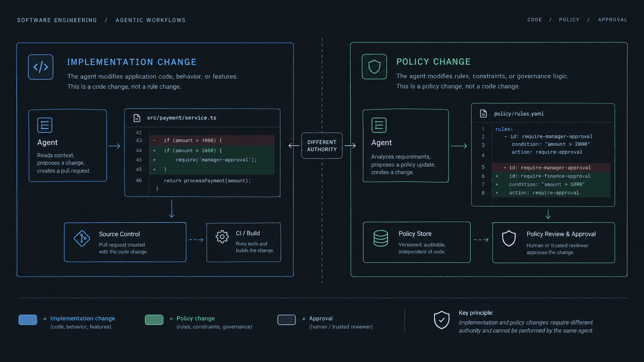Click the 'Key principle:' label

pos(476,313)
